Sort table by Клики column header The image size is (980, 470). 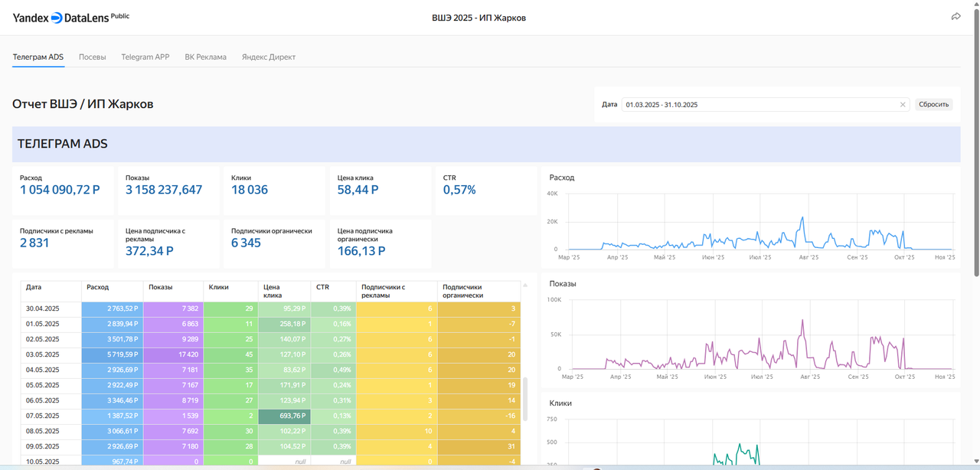231,291
